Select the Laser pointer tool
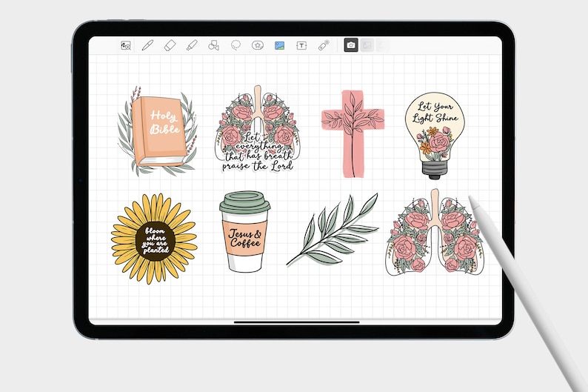 tap(324, 45)
